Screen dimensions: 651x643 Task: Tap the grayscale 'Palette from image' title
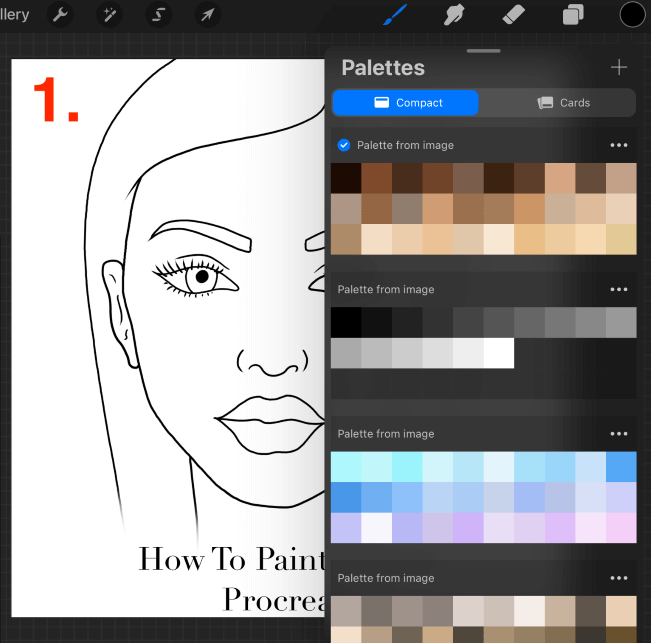tap(386, 289)
